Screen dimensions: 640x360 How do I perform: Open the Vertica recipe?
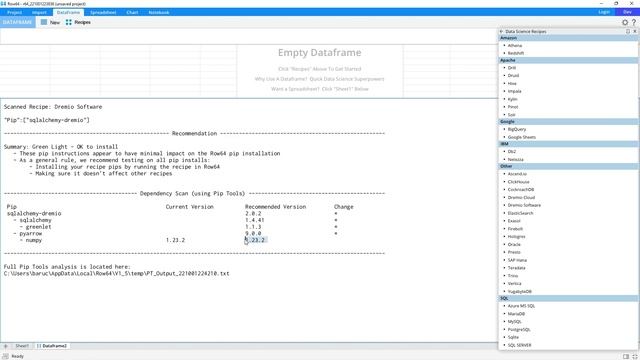tap(514, 284)
